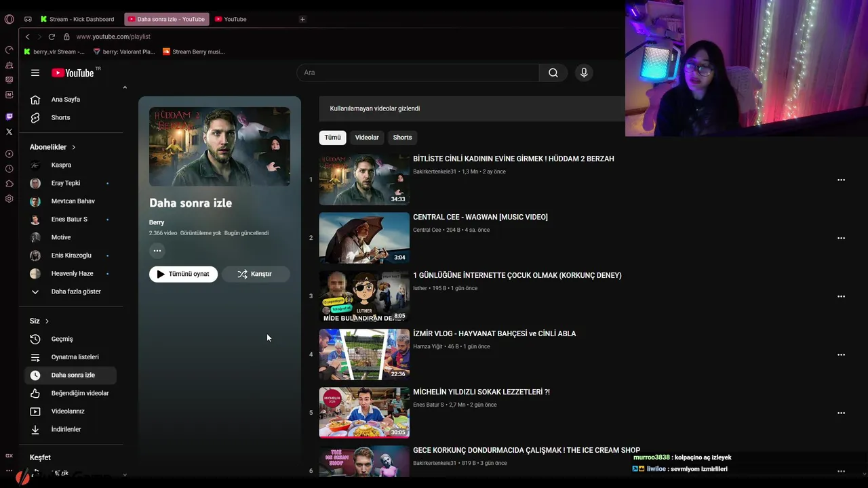Open Enes Batur S channel subscription
This screenshot has width=868, height=488.
[x=71, y=219]
